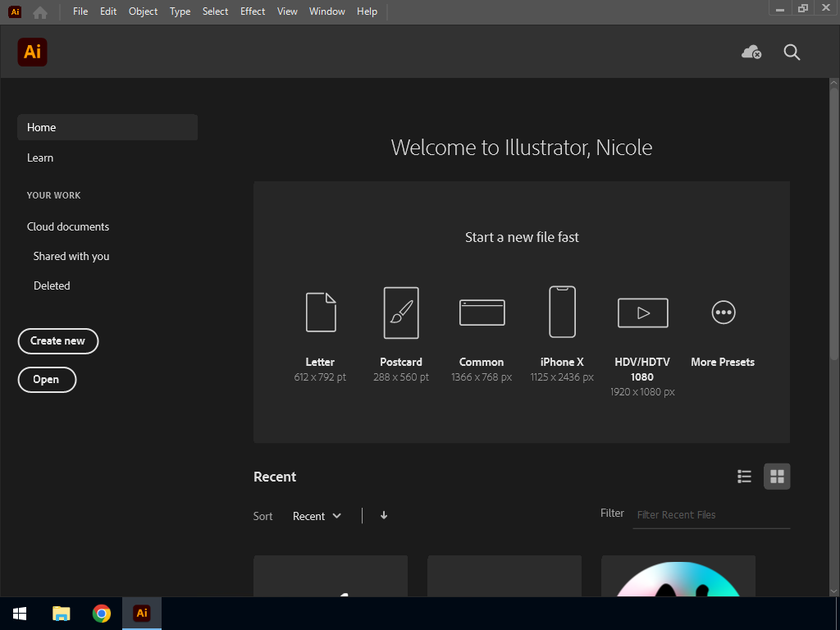Click the Letter preset label
The image size is (840, 630).
(x=320, y=362)
